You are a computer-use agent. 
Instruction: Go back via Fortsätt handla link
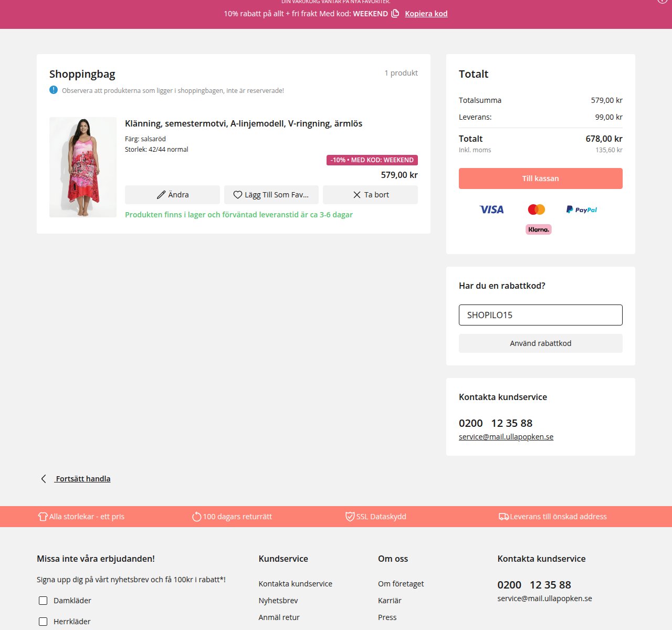(x=83, y=479)
